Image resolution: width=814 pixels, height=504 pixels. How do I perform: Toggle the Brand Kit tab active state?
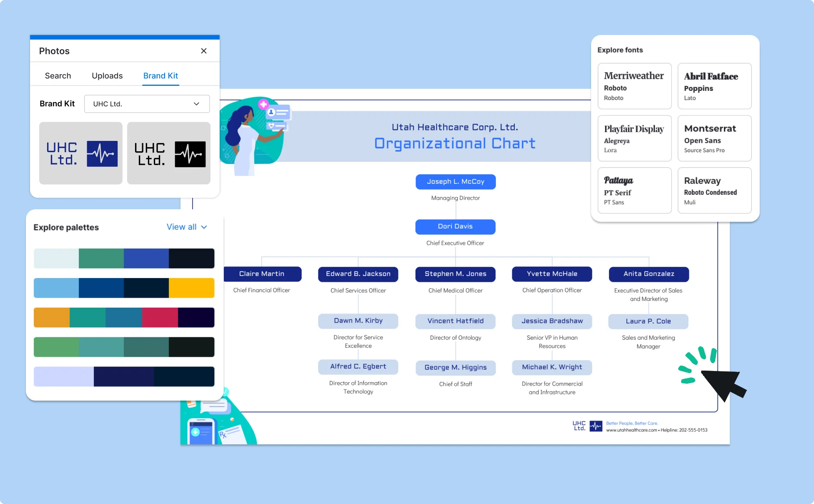(160, 75)
